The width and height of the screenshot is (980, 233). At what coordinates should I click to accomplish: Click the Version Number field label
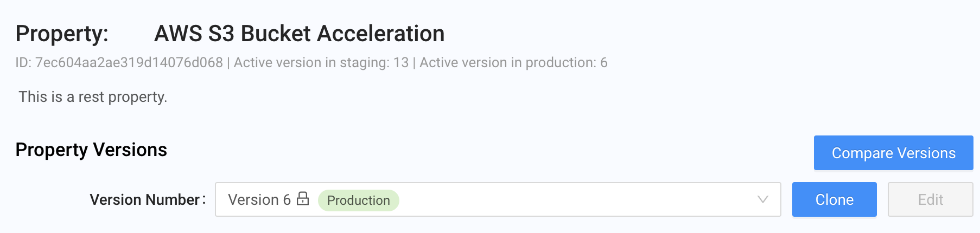click(x=145, y=199)
